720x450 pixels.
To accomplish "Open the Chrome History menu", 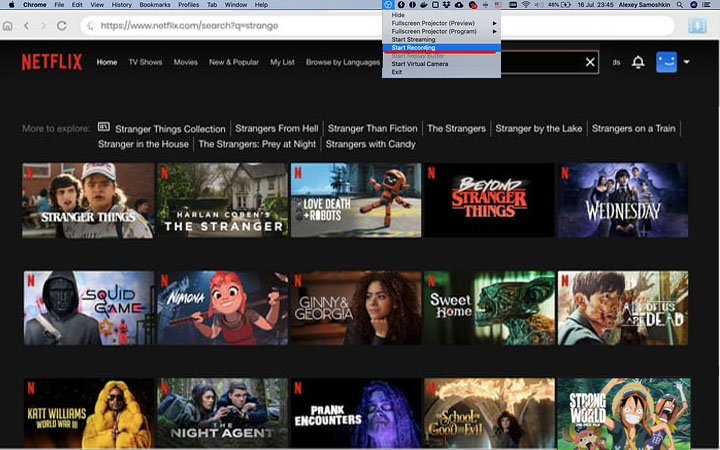I will pos(121,5).
